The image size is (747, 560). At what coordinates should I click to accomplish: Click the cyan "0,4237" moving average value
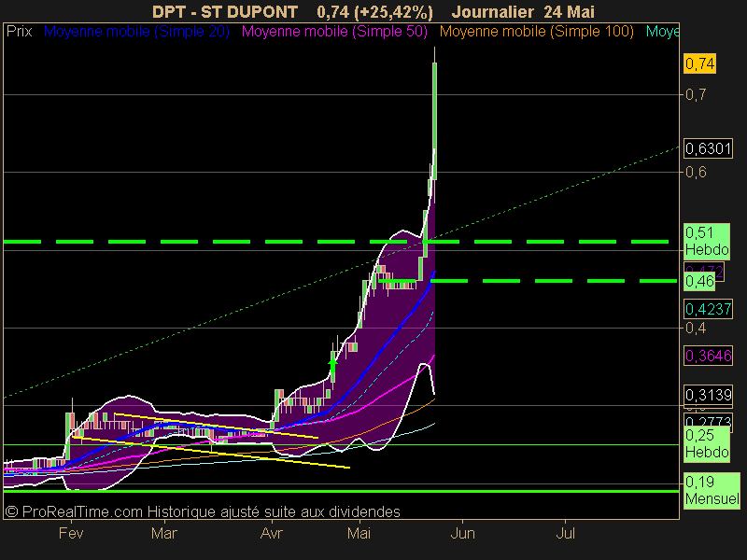pyautogui.click(x=708, y=310)
